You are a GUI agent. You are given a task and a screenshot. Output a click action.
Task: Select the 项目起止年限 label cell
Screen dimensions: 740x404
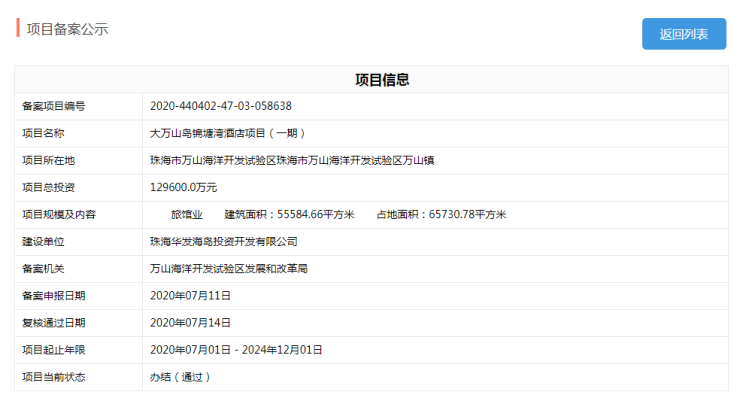[78, 350]
